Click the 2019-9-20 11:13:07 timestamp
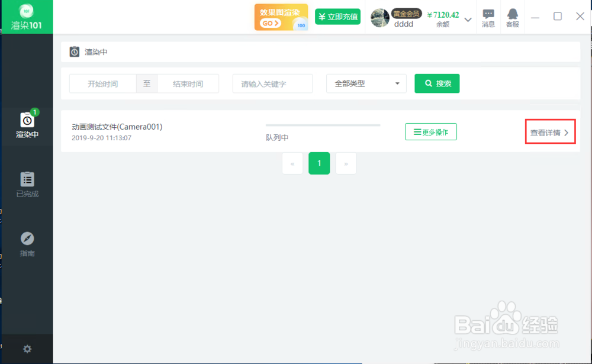Image resolution: width=592 pixels, height=364 pixels. pyautogui.click(x=102, y=138)
